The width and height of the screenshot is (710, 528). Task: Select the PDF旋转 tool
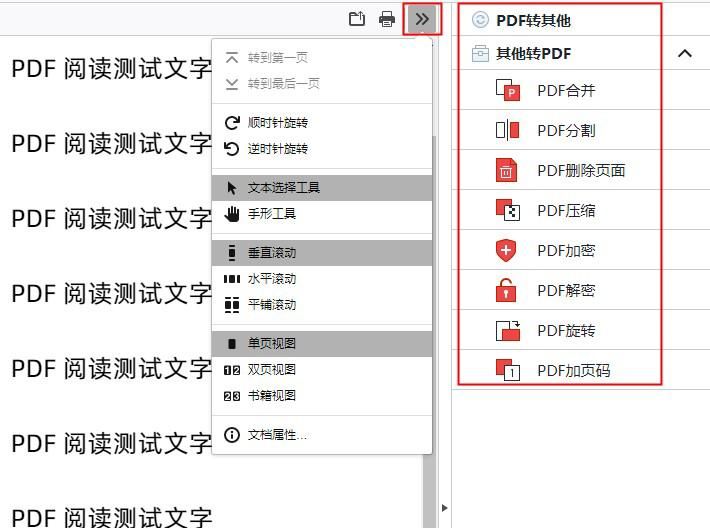[x=566, y=331]
